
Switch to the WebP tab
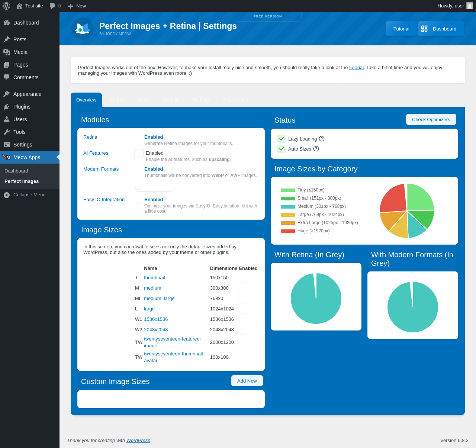click(x=143, y=100)
